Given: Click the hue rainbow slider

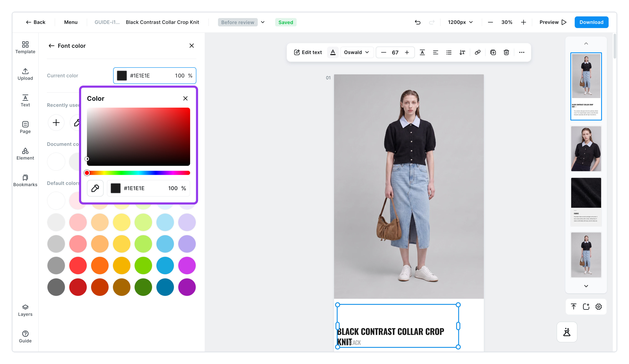Looking at the screenshot, I should point(139,173).
